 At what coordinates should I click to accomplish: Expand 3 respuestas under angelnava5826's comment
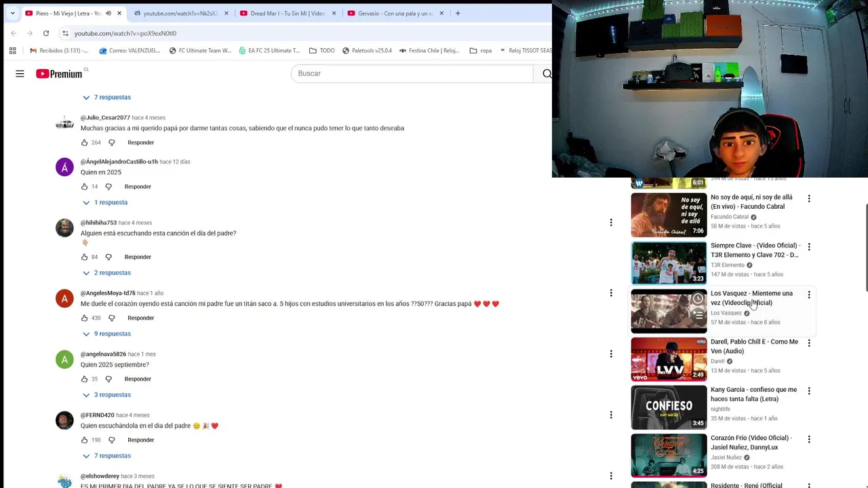click(106, 395)
